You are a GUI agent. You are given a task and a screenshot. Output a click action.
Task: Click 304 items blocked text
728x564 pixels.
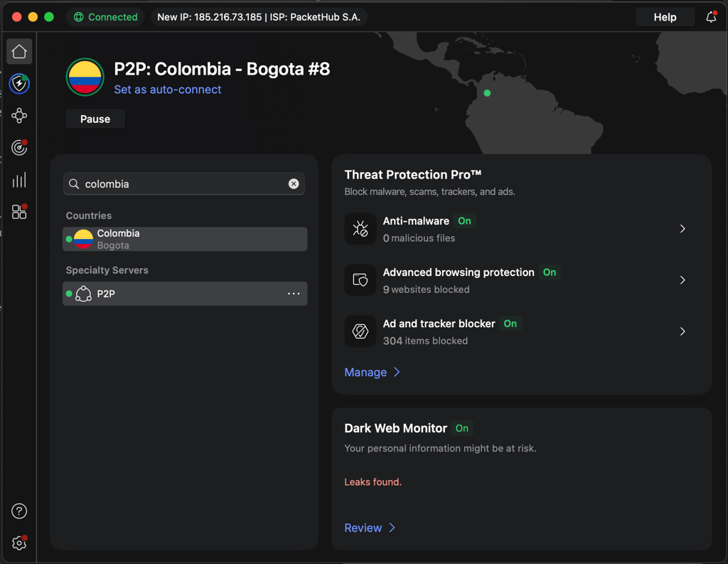[x=425, y=341]
